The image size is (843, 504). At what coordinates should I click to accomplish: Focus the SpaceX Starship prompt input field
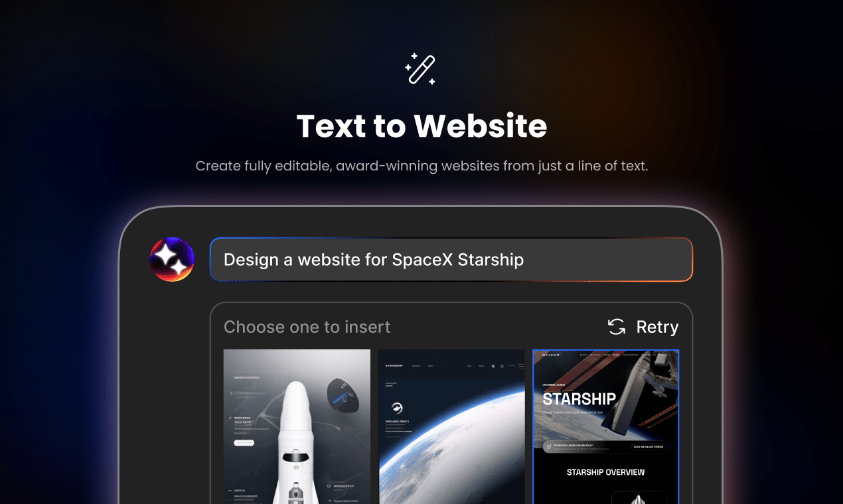tap(451, 259)
